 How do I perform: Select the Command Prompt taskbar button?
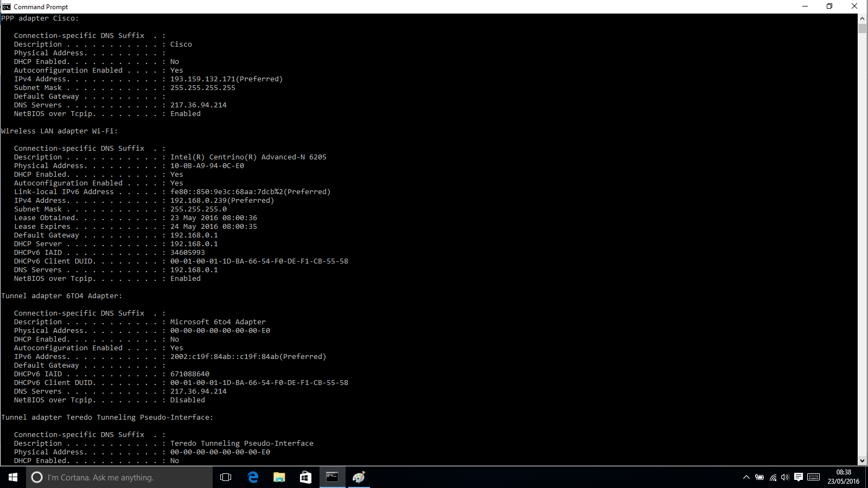tap(333, 477)
